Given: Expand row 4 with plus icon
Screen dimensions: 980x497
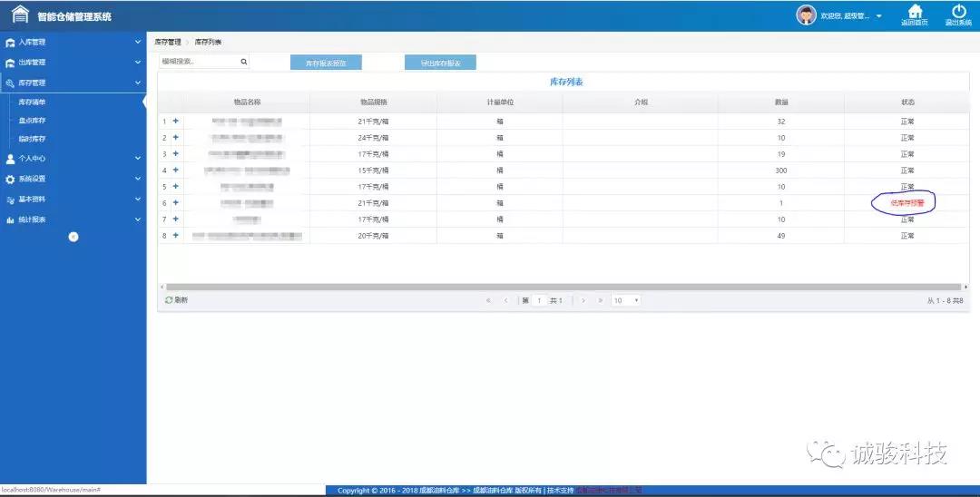Looking at the screenshot, I should point(176,170).
